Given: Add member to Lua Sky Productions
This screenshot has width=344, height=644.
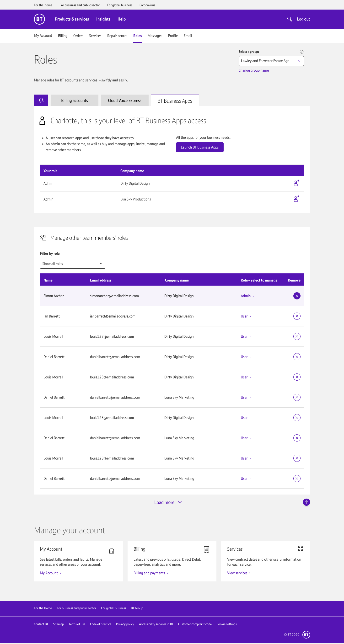Looking at the screenshot, I should [x=296, y=199].
